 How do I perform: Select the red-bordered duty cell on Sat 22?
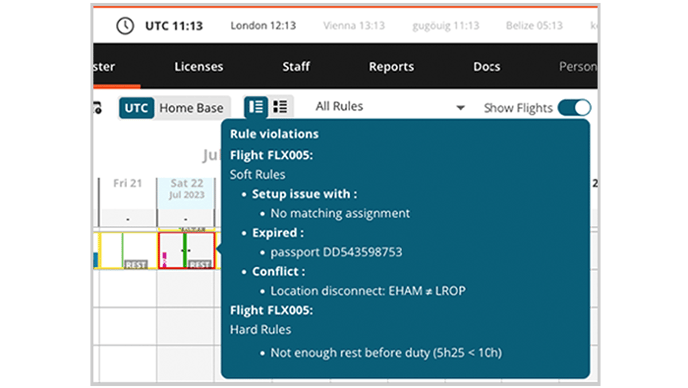[x=186, y=251]
